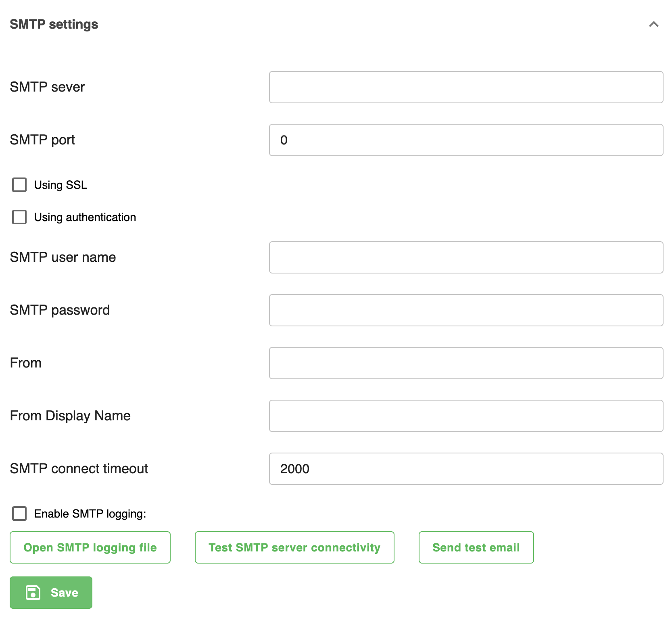The image size is (672, 618).
Task: Open SMTP logging file
Action: tap(90, 547)
